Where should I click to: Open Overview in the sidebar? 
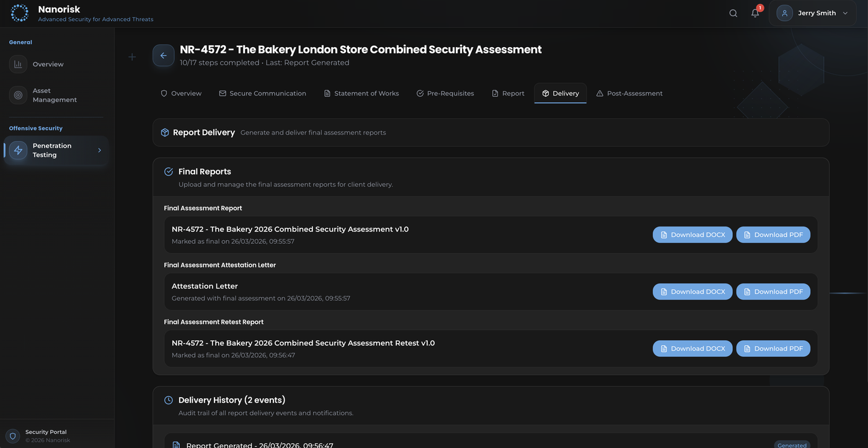(x=48, y=65)
